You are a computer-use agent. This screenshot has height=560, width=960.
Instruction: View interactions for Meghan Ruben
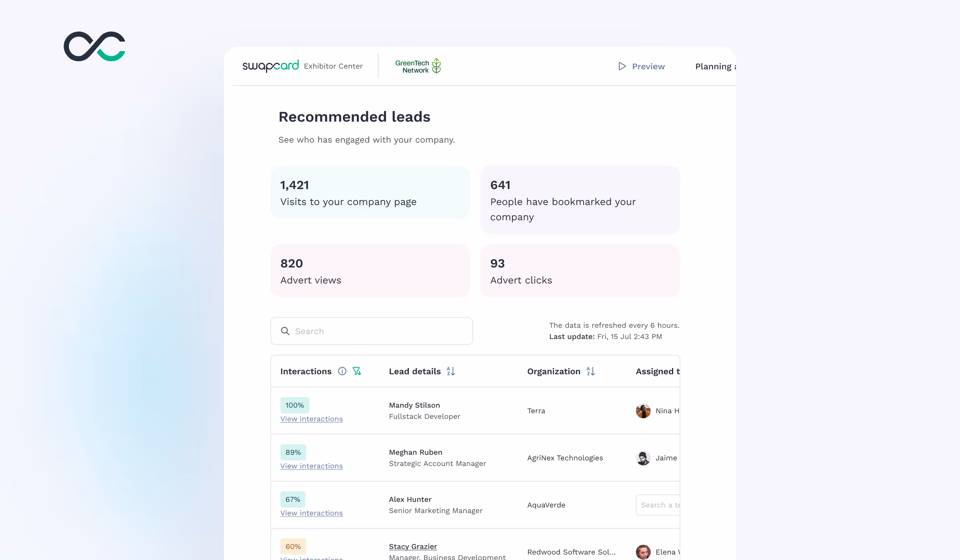click(x=312, y=466)
